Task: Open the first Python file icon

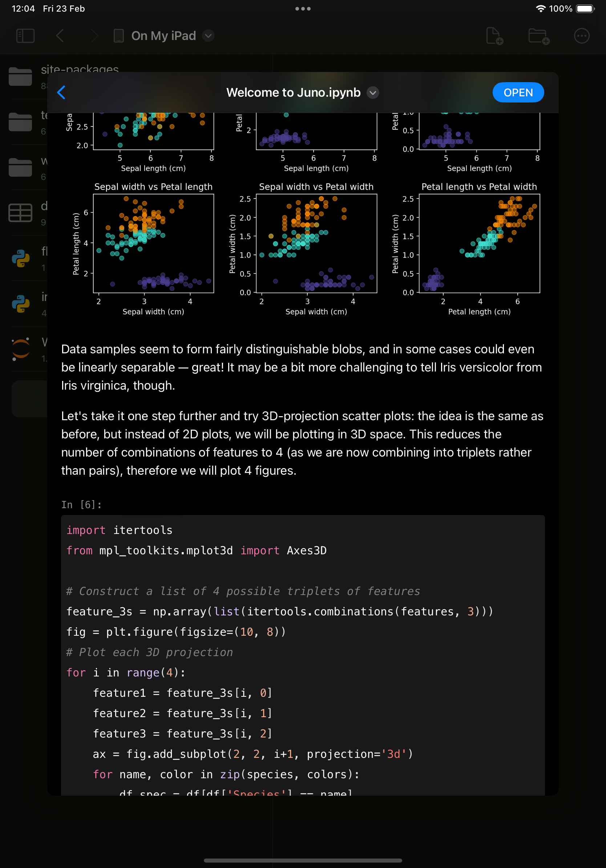Action: point(20,258)
